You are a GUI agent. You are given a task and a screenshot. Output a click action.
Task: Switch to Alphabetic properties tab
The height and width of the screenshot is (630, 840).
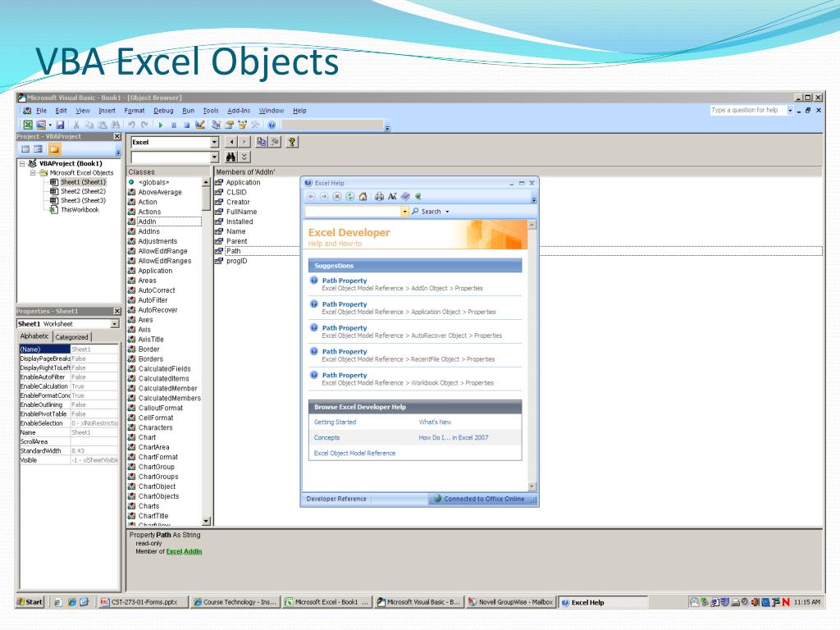tap(34, 336)
